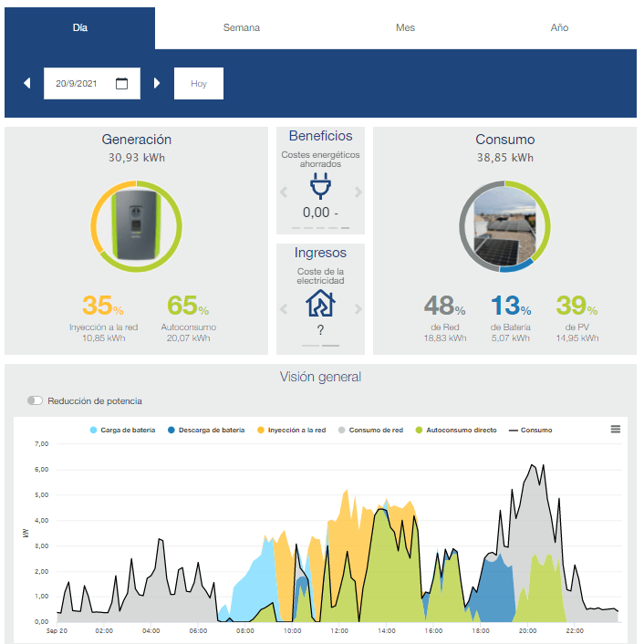Click the Hoy button
This screenshot has height=644, width=644.
[199, 83]
